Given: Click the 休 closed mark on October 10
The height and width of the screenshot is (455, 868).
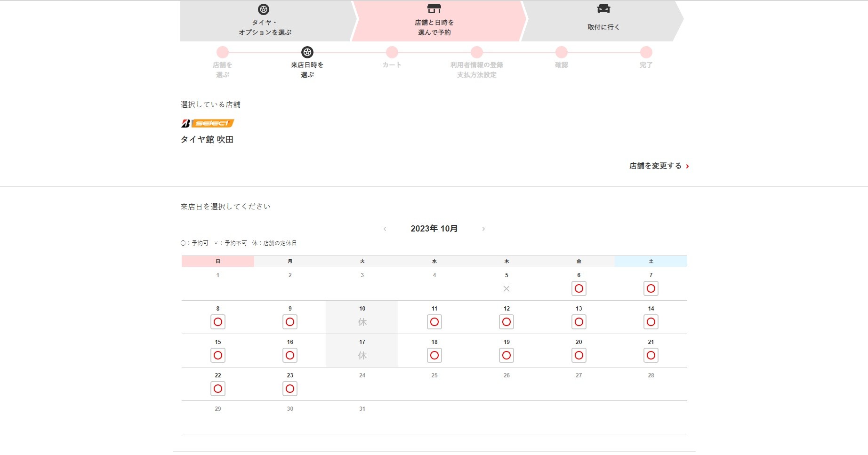Looking at the screenshot, I should [362, 322].
